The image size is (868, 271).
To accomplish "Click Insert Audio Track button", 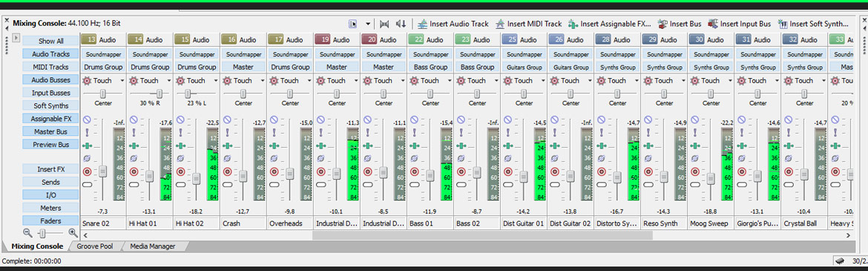I will pos(453,24).
